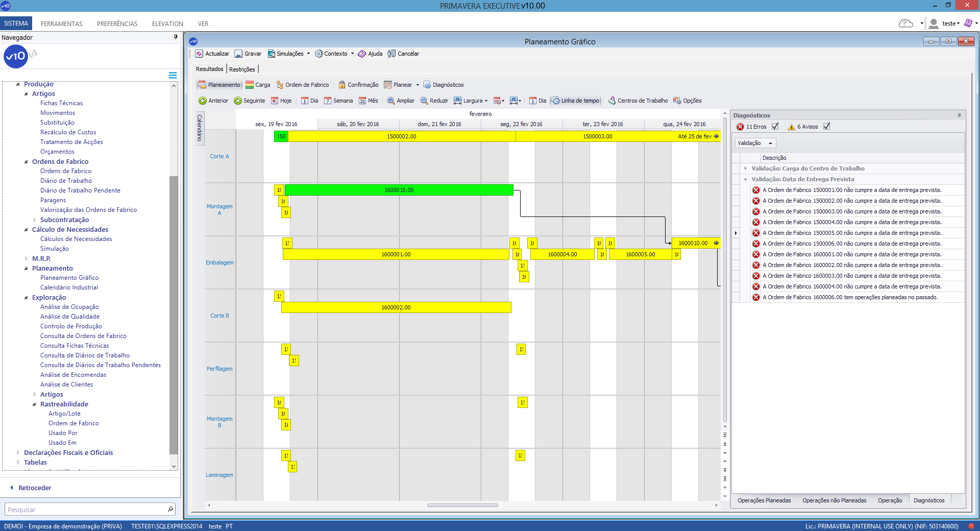Open the VER menu

(203, 23)
